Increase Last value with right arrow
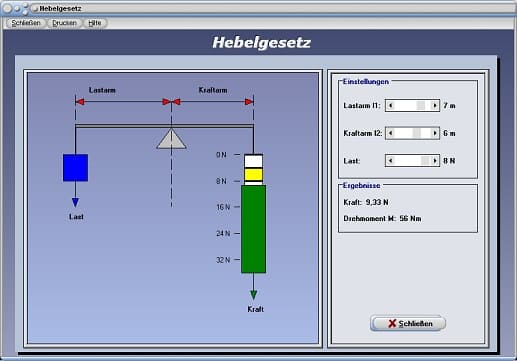517x361 pixels. tap(434, 161)
